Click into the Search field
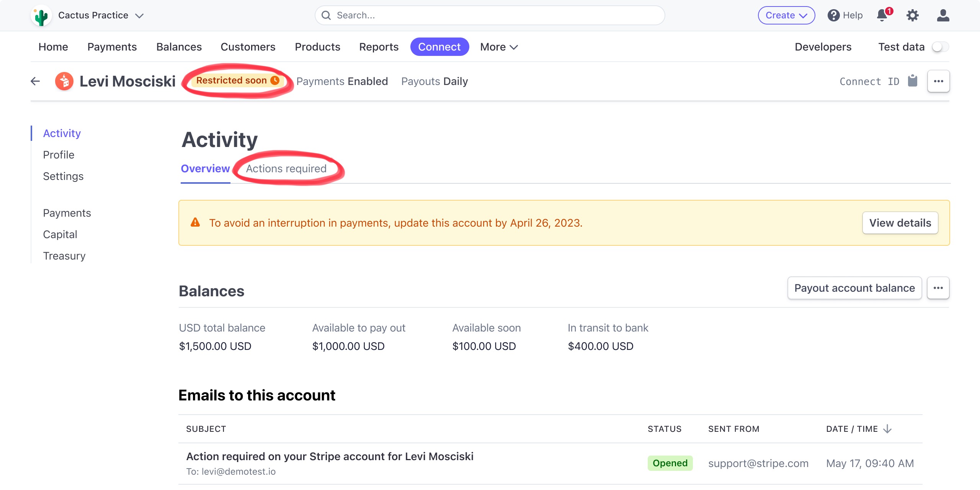980x490 pixels. (x=490, y=15)
